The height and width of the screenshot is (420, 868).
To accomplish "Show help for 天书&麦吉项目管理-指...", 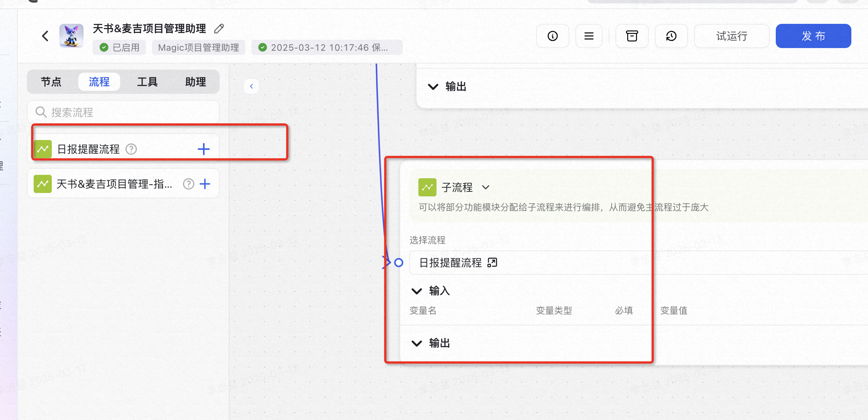I will click(x=189, y=184).
